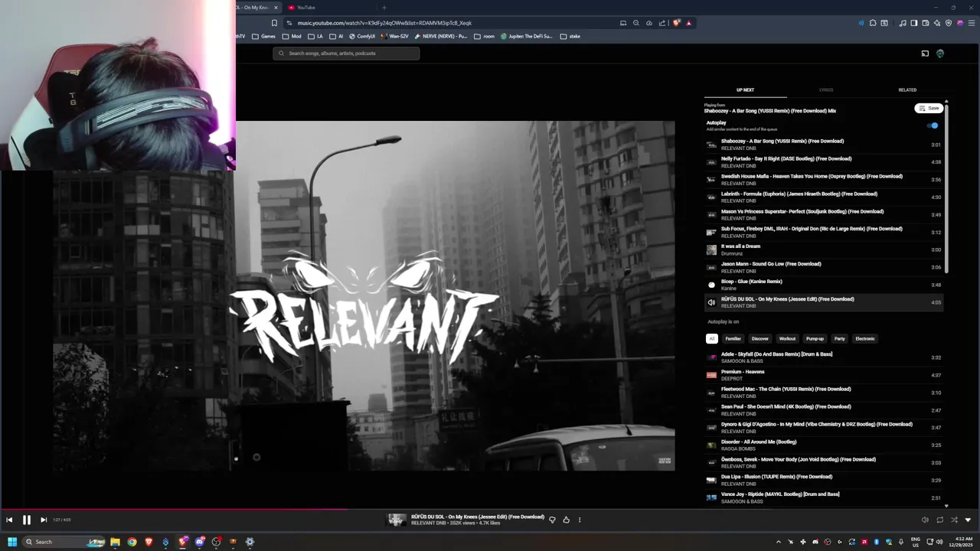Select the Workout filter chip
This screenshot has width=980, height=551.
coord(787,338)
